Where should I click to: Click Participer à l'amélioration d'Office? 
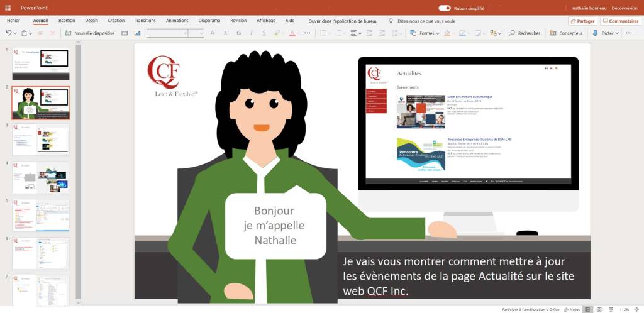tap(530, 309)
